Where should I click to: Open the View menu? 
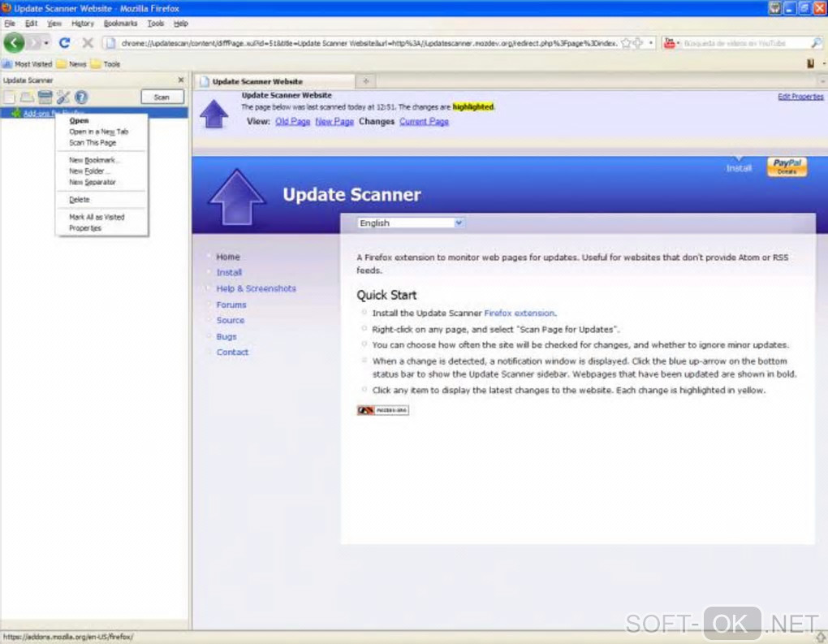[54, 24]
